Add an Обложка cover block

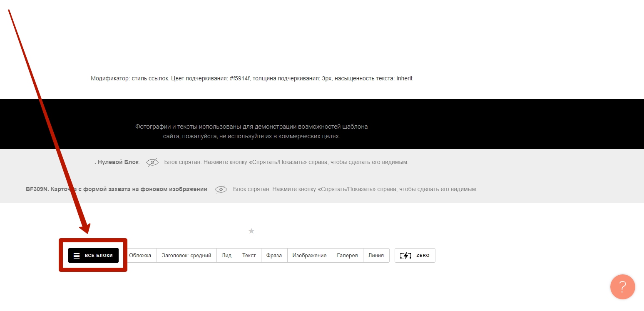140,256
